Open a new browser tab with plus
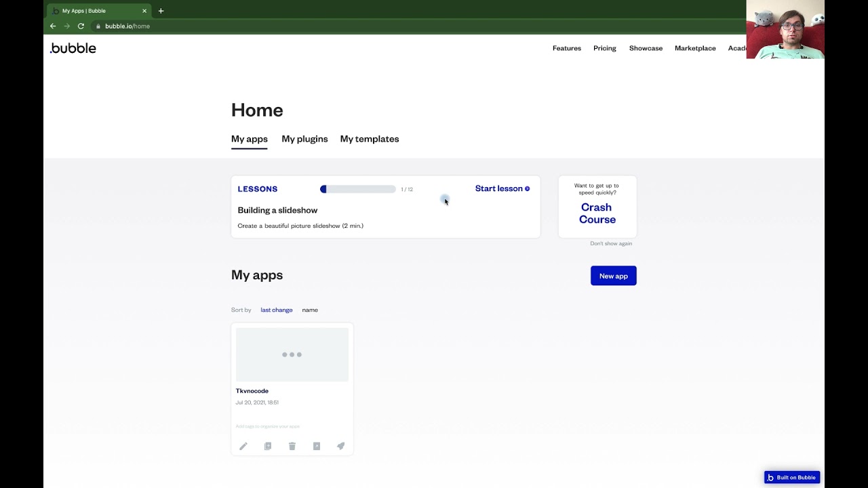Image resolution: width=868 pixels, height=488 pixels. pos(161,11)
